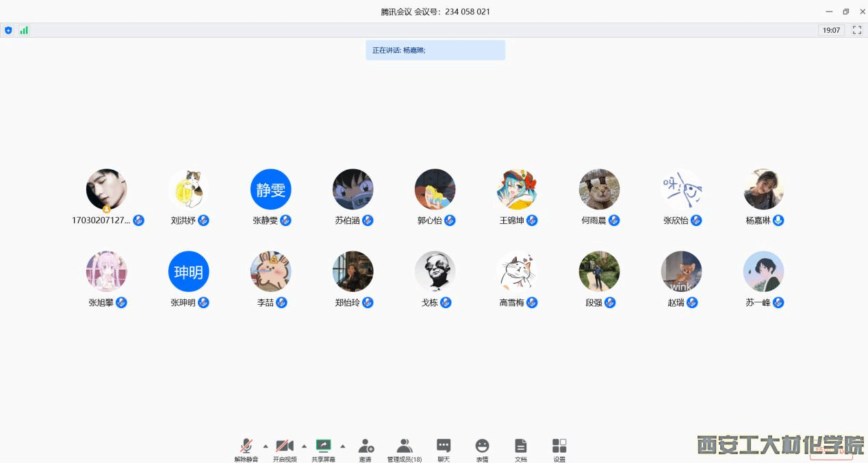Open the emoji reactions (表情) picker
Screen dimensions: 868x463
tap(482, 449)
